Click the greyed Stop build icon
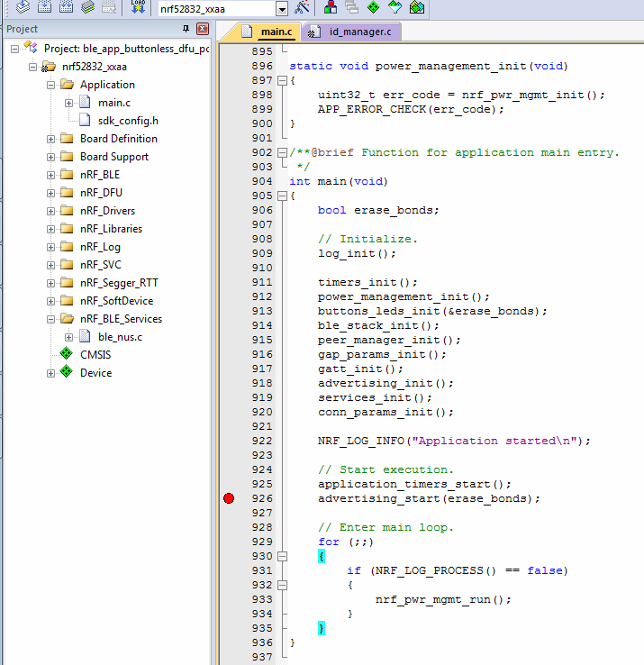Screen dimensions: 644x665 pos(109,7)
